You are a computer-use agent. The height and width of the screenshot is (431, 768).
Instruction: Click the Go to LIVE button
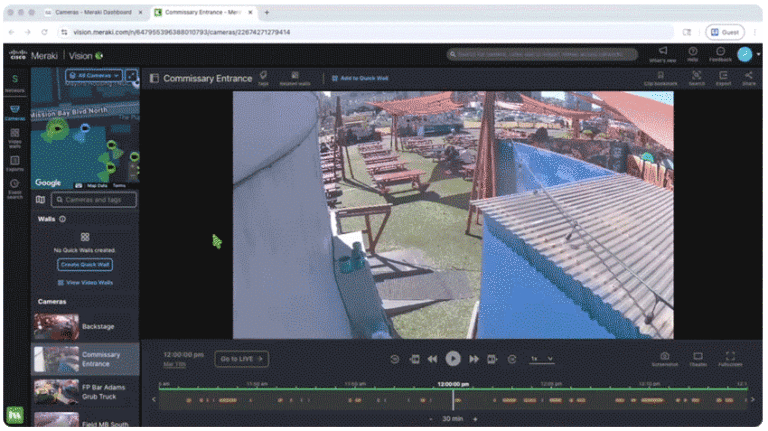241,359
